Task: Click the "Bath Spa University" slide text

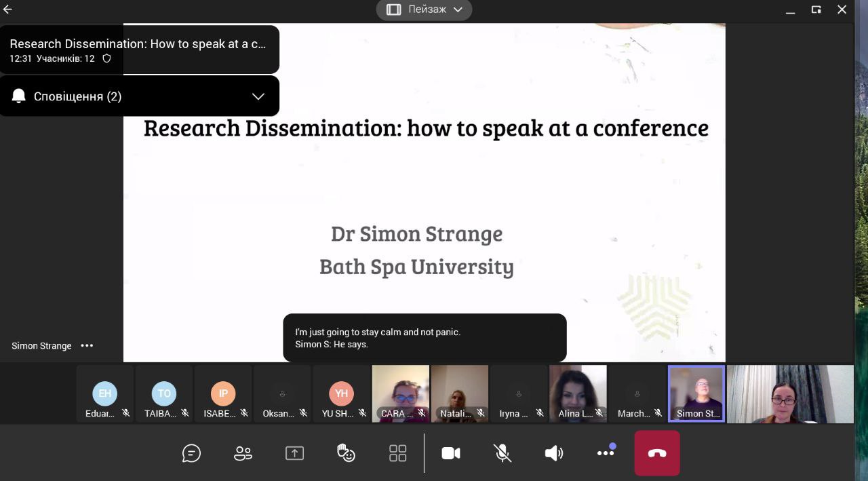Action: pos(416,267)
